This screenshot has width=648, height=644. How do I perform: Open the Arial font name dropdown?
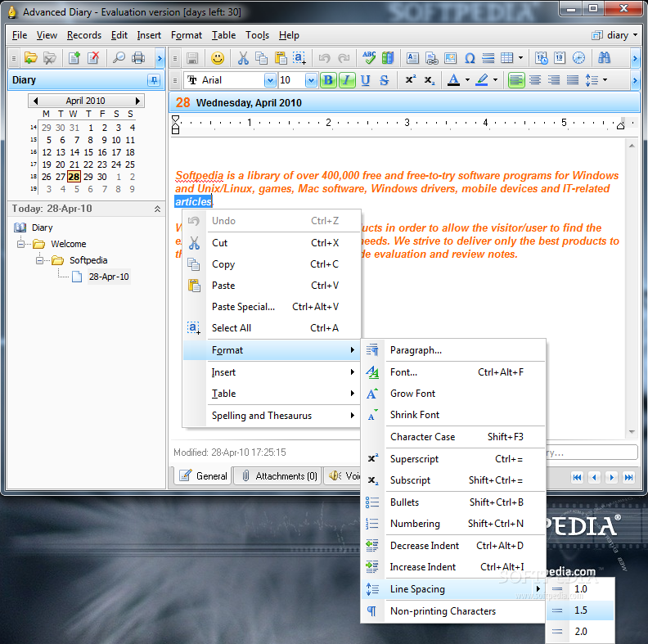tap(270, 79)
